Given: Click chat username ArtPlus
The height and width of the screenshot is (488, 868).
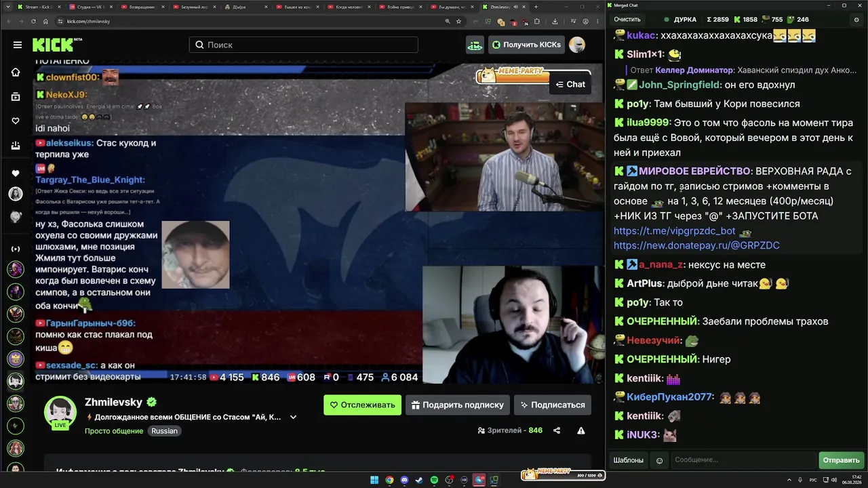Looking at the screenshot, I should click(644, 283).
